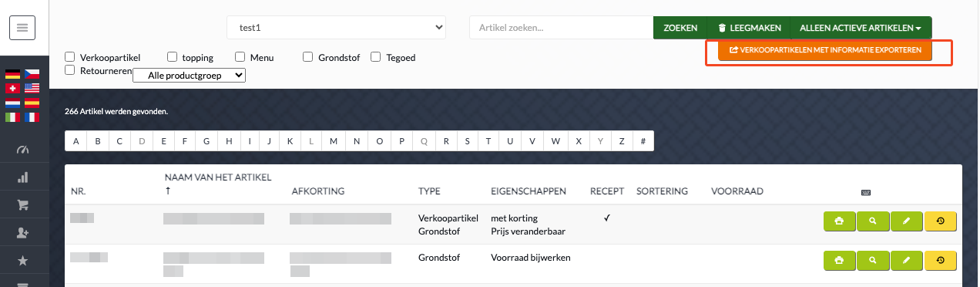Open the dashboard speedometer sidebar icon
Image resolution: width=980 pixels, height=287 pixels.
(22, 150)
